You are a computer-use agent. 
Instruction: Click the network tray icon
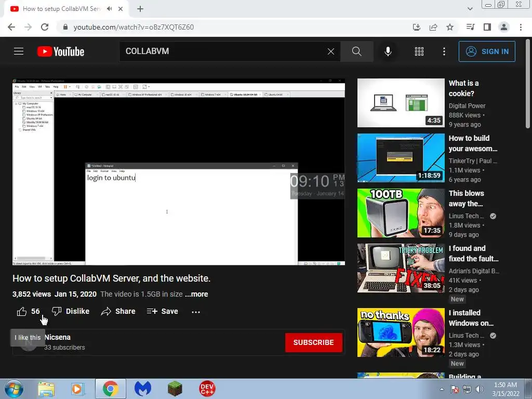pos(467,389)
